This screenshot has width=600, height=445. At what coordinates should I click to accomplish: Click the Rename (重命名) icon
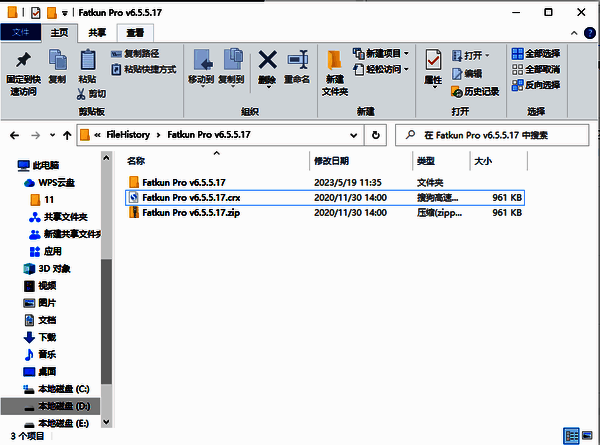296,66
